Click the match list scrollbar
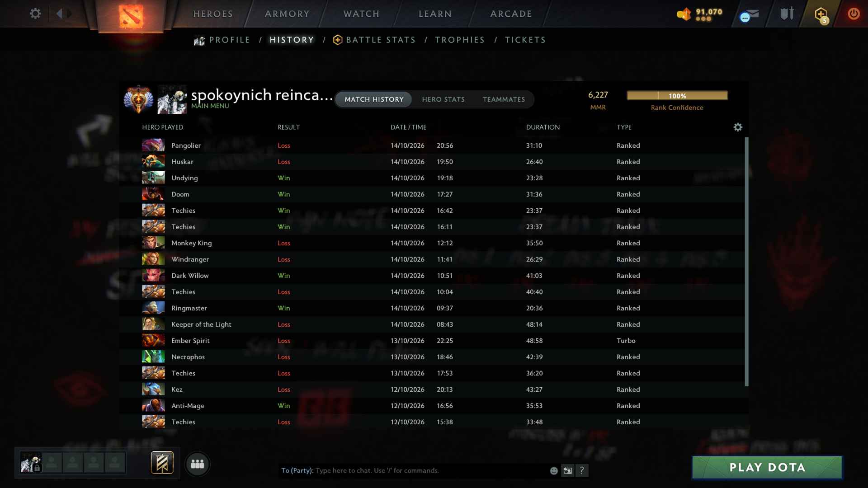Image resolution: width=868 pixels, height=488 pixels. [746, 262]
